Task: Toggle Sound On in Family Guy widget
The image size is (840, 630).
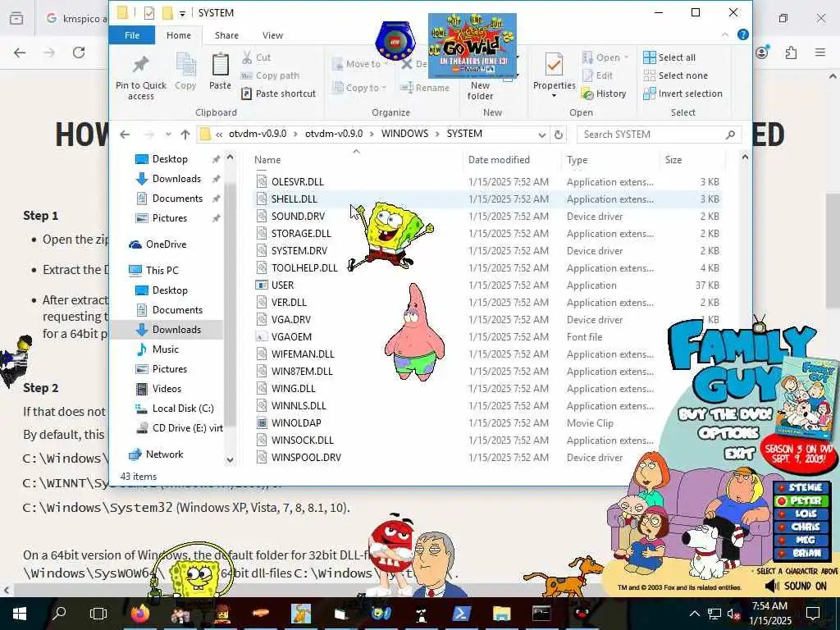Action: [796, 586]
